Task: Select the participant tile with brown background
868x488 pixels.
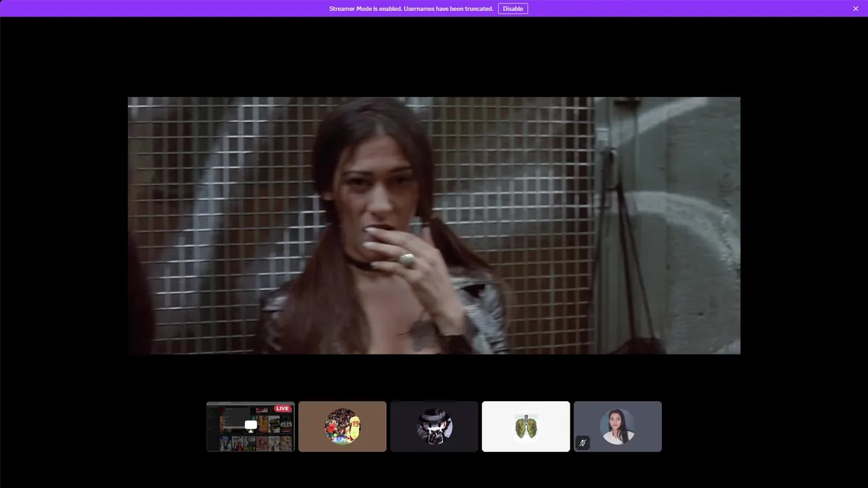Action: (342, 426)
